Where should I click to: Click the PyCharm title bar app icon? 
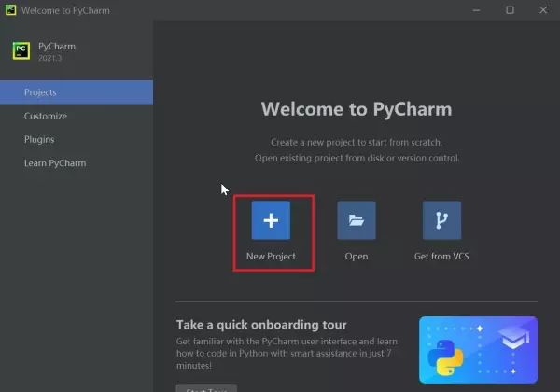[x=10, y=10]
